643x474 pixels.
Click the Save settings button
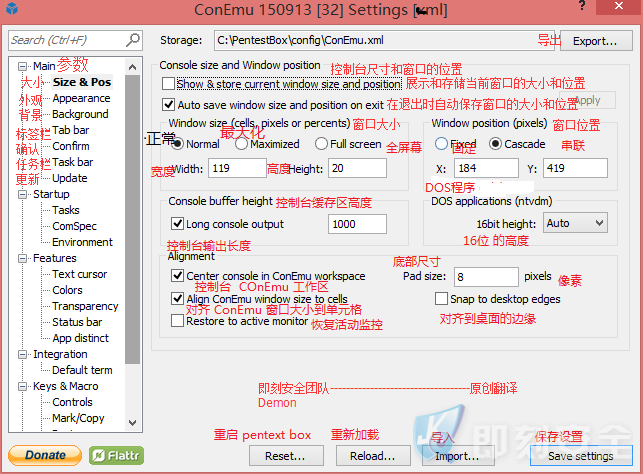click(x=581, y=456)
